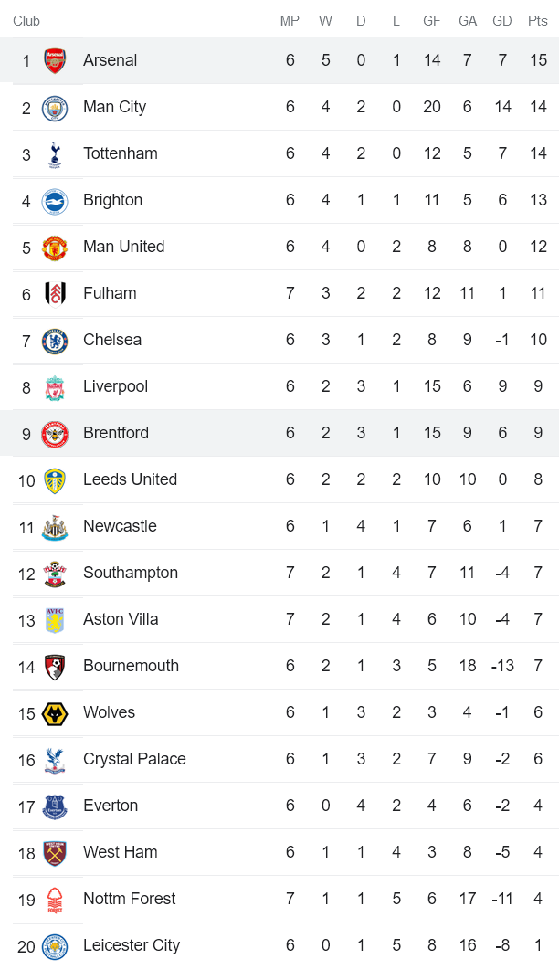Open the Leeds United team link
This screenshot has width=559, height=980.
130,479
